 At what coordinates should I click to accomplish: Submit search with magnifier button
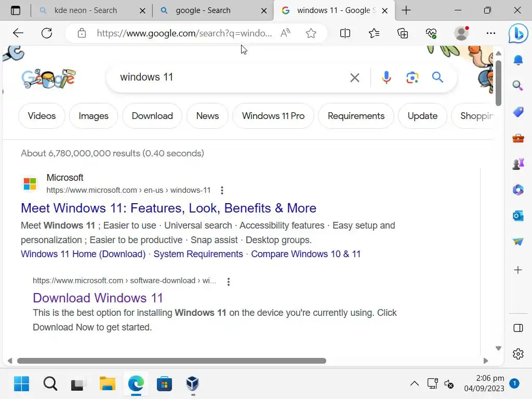click(x=437, y=77)
